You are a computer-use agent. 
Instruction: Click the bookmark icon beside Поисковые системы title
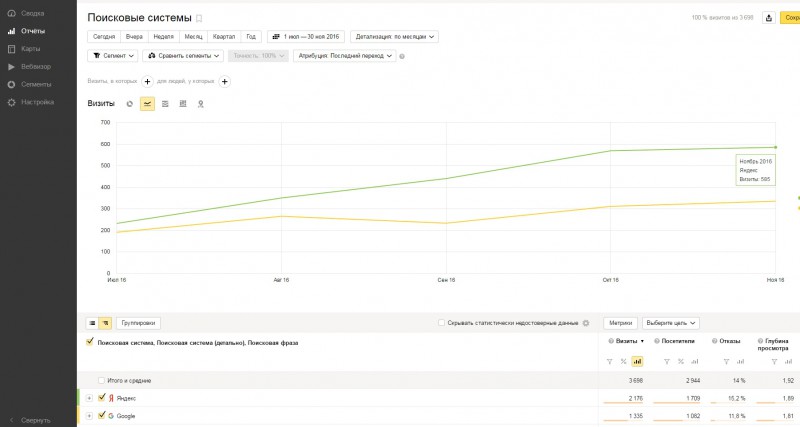coord(199,18)
